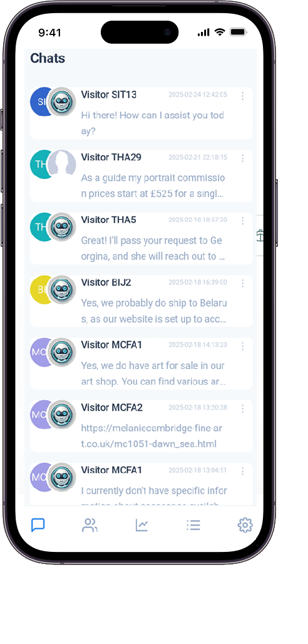
Task: Follow the melaniecambridge-fine-art dawn_sea link
Action: tap(151, 436)
